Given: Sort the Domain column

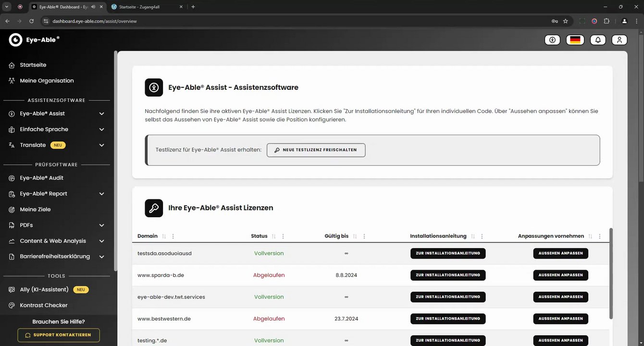Looking at the screenshot, I should tap(164, 236).
